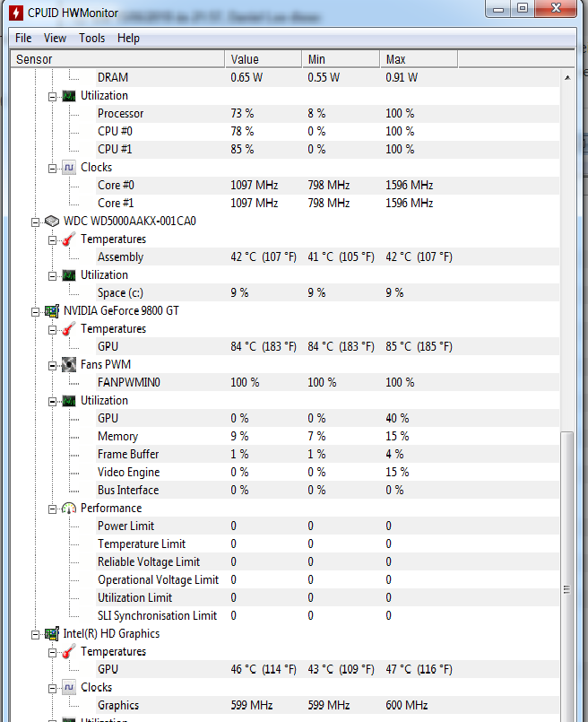Click the scrollbar up arrow
This screenshot has height=722, width=588.
567,78
